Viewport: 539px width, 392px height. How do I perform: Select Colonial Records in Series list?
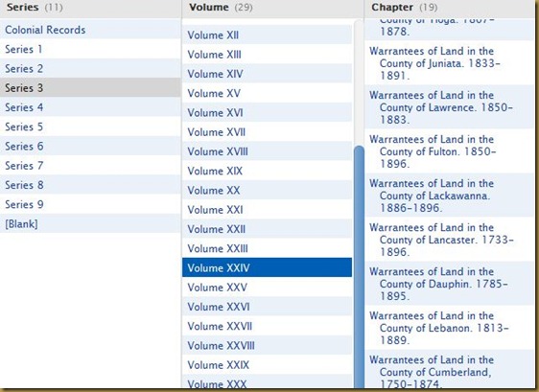click(x=90, y=30)
